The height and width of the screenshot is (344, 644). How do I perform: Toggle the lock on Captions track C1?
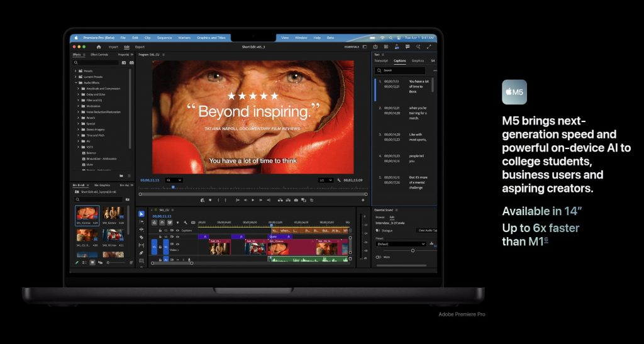click(160, 230)
